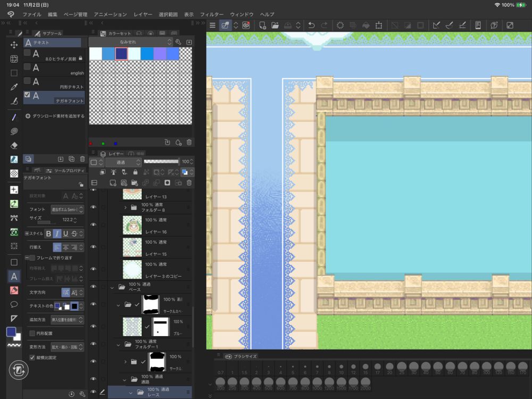532x399 pixels.
Task: Open the 通過 blend mode dropdown
Action: point(123,162)
